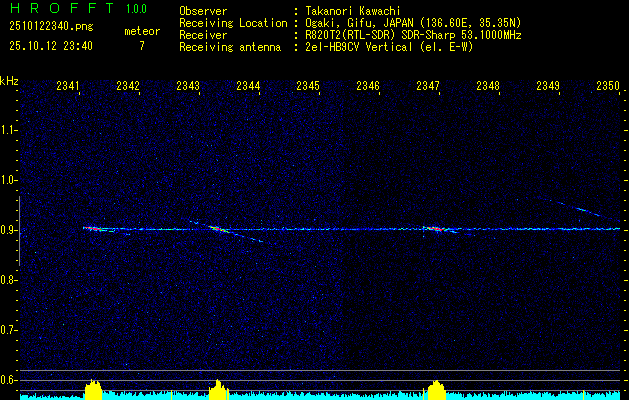
Task: Click the yellow power peak below 2347
Action: coord(436,390)
